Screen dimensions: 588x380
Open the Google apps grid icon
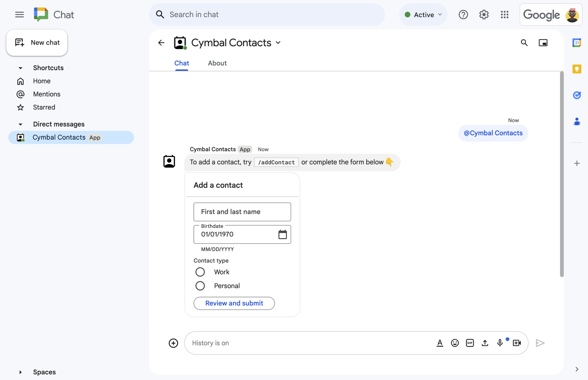click(x=504, y=14)
